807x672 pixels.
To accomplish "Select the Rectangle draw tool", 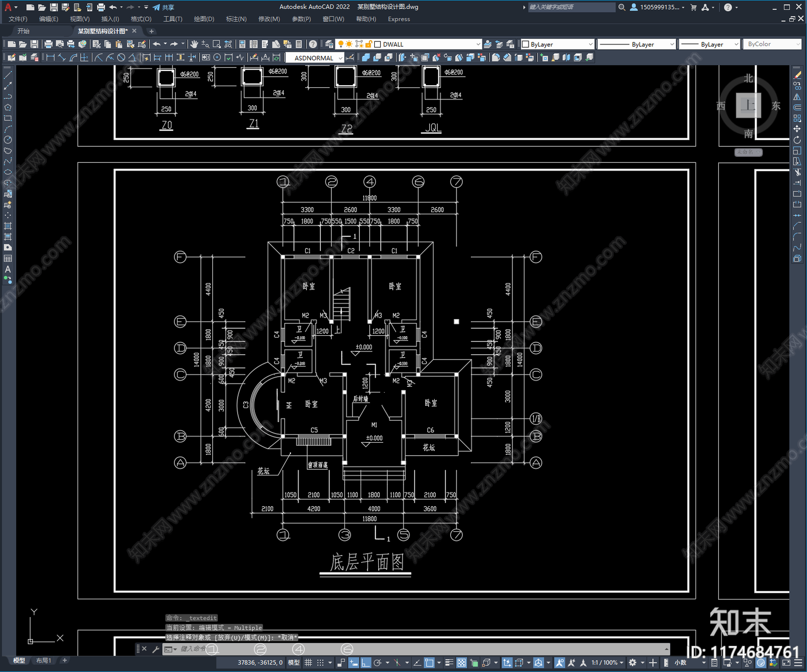I will pos(8,118).
